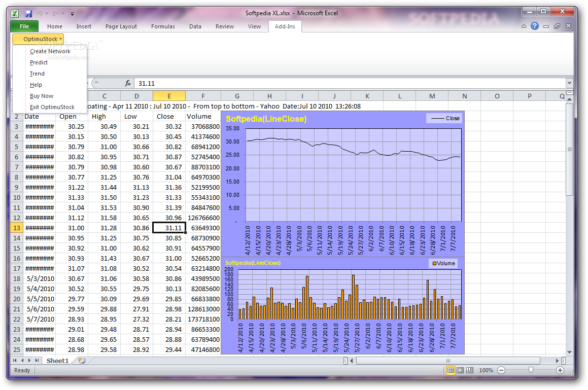
Task: Switch to Page Layout view in status bar
Action: pyautogui.click(x=460, y=370)
